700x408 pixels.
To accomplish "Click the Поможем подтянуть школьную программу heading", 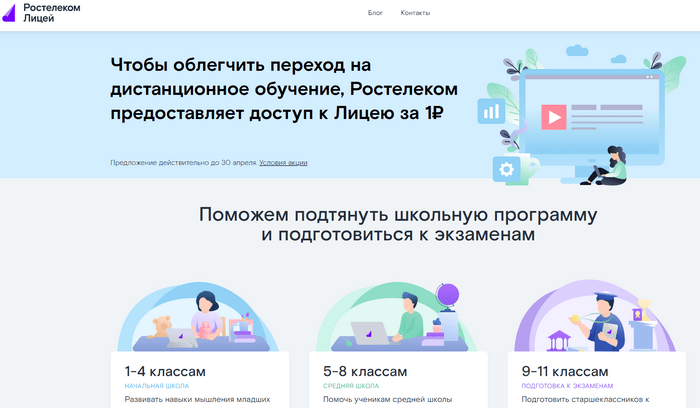I will coord(398,224).
